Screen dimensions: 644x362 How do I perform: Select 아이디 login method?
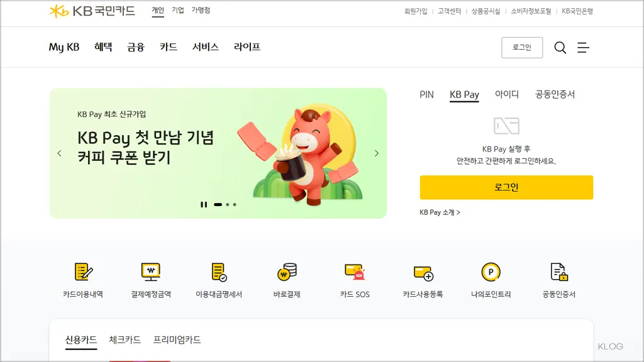506,94
